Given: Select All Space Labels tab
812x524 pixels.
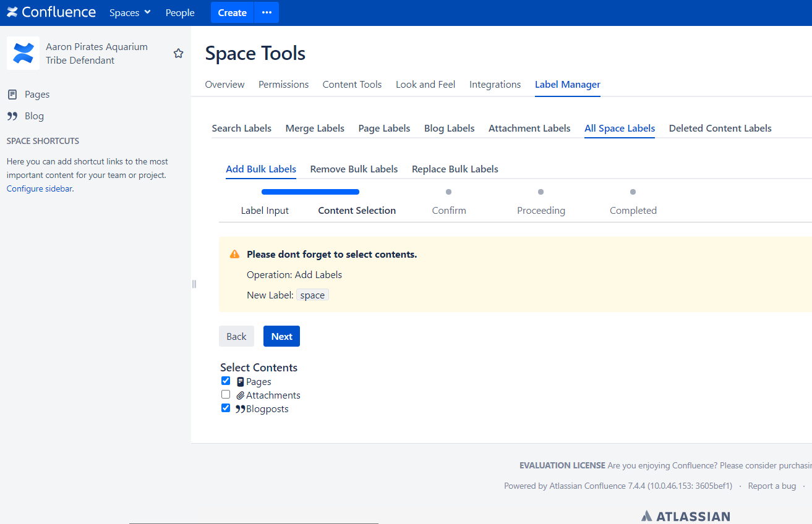Looking at the screenshot, I should tap(620, 129).
